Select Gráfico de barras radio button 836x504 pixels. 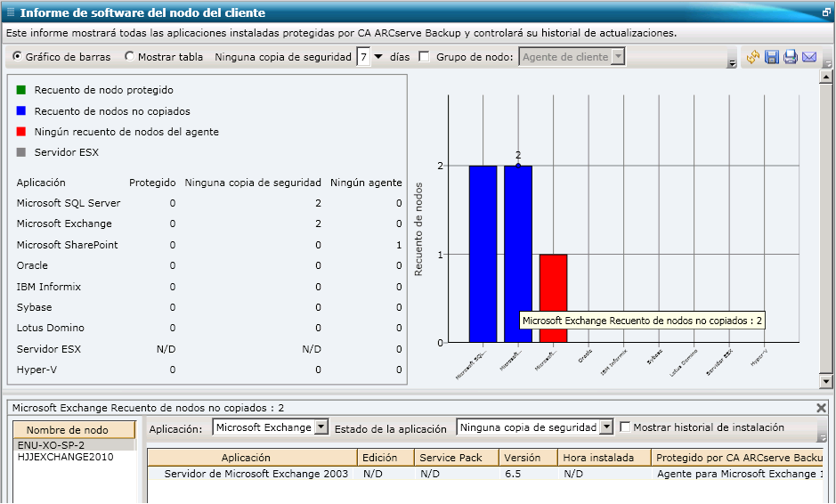tap(18, 56)
